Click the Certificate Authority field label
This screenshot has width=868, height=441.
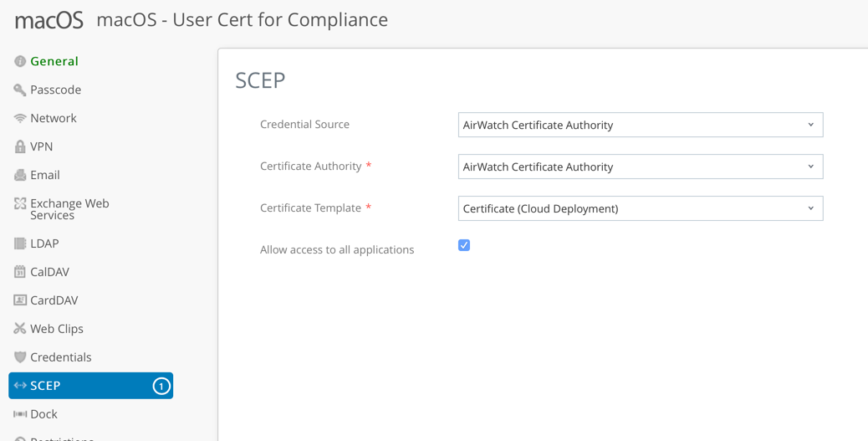[310, 167]
